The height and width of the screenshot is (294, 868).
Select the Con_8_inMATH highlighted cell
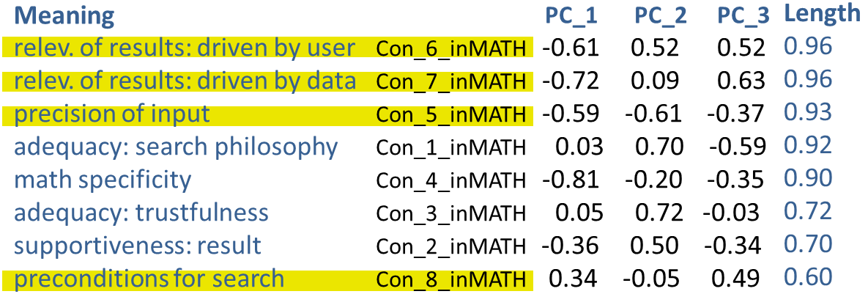[x=451, y=279]
